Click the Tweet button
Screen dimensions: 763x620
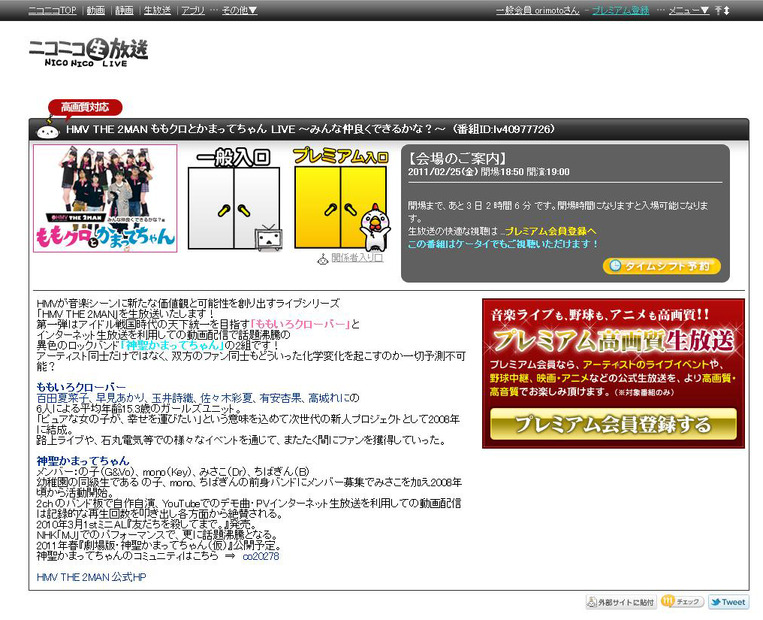click(728, 602)
